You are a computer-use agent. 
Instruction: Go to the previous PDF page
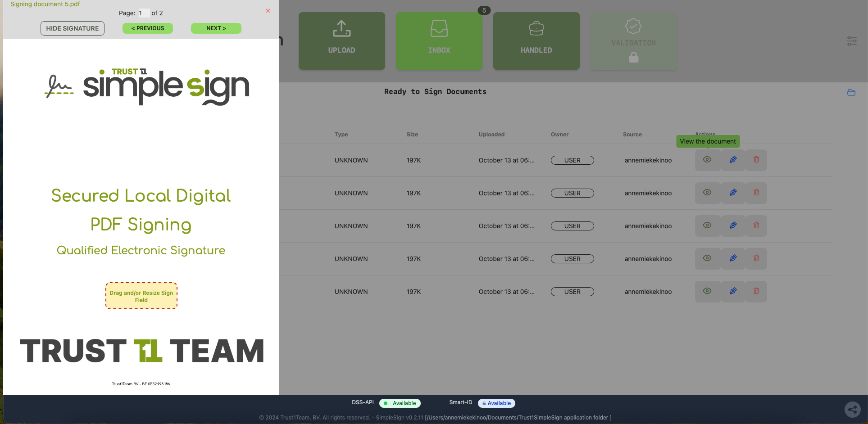click(x=148, y=28)
